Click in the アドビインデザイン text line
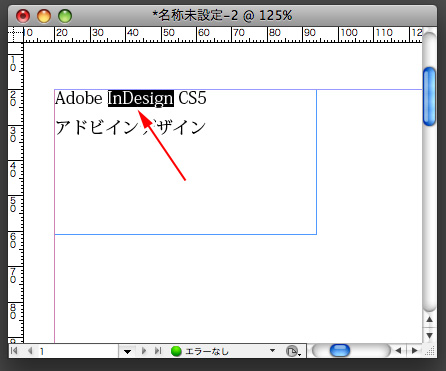Image resolution: width=446 pixels, height=371 pixels. pyautogui.click(x=130, y=128)
